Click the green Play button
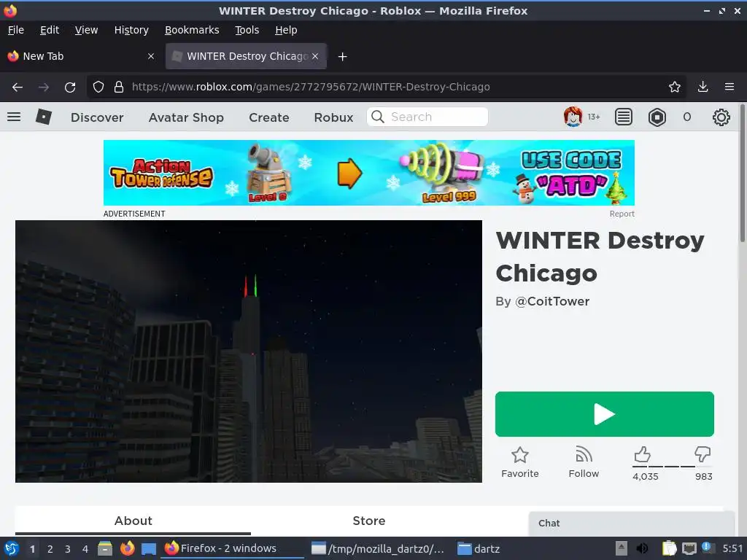This screenshot has height=560, width=747. click(605, 414)
